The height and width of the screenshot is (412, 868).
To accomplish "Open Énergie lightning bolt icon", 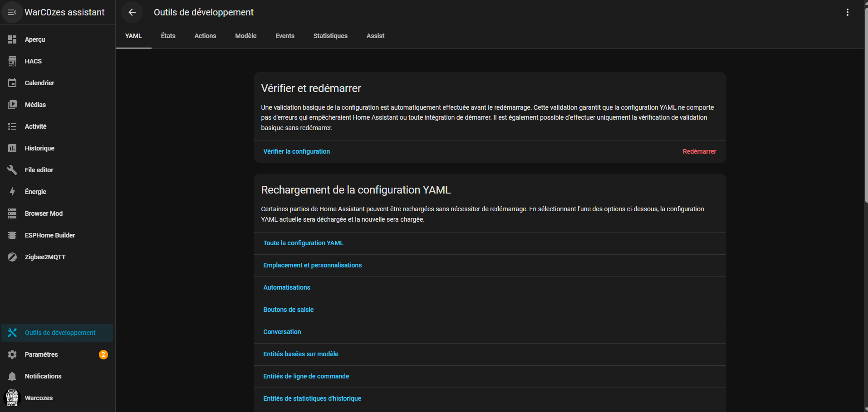I will (12, 192).
